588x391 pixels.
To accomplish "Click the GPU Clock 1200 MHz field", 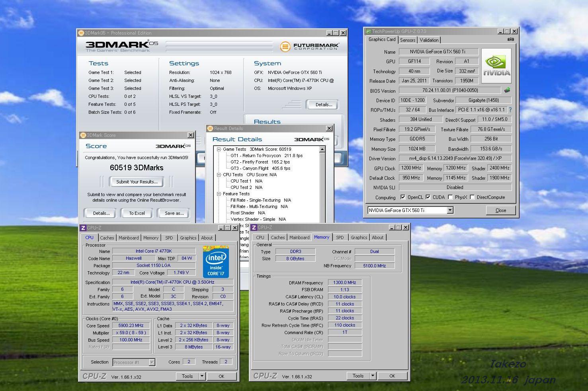I will [x=411, y=168].
